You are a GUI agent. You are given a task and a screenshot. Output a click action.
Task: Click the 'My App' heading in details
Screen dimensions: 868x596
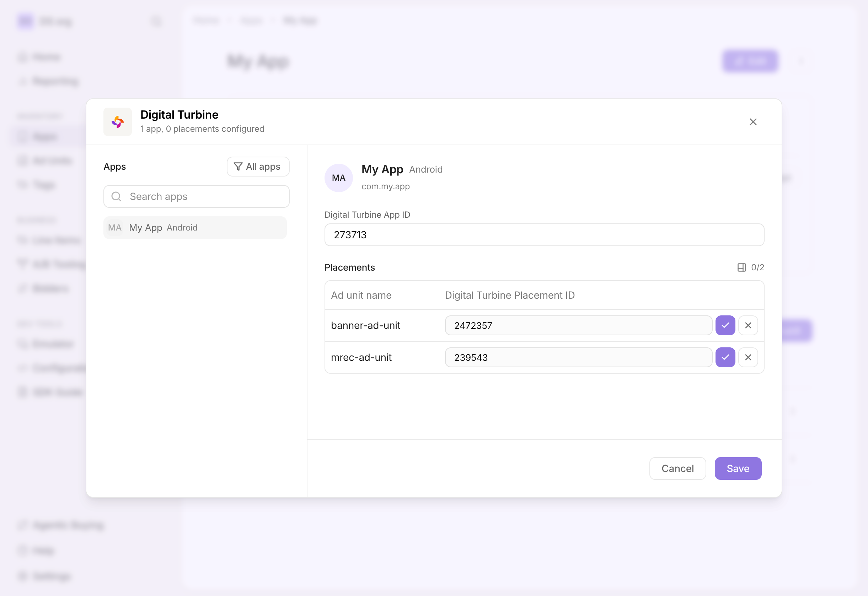382,169
